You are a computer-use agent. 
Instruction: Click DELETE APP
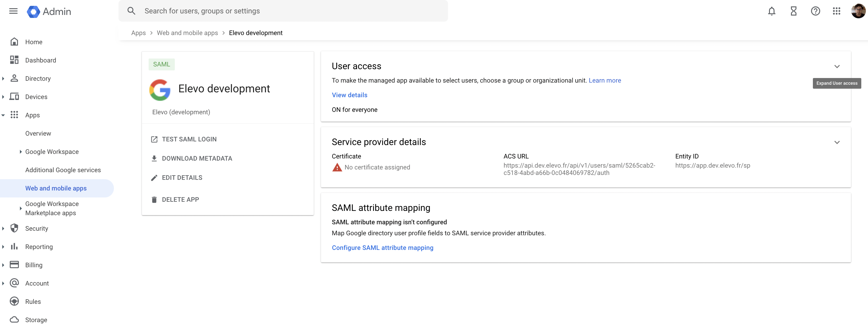coord(175,200)
